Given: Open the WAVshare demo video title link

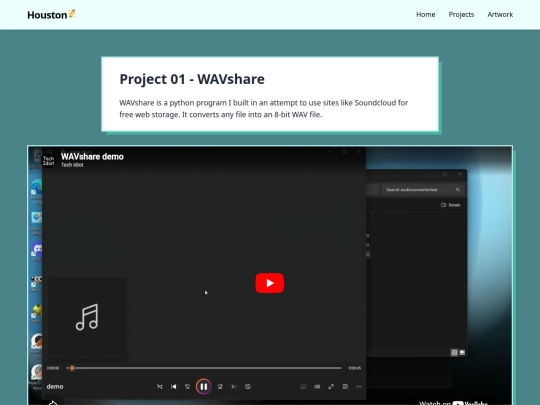Looking at the screenshot, I should (92, 157).
